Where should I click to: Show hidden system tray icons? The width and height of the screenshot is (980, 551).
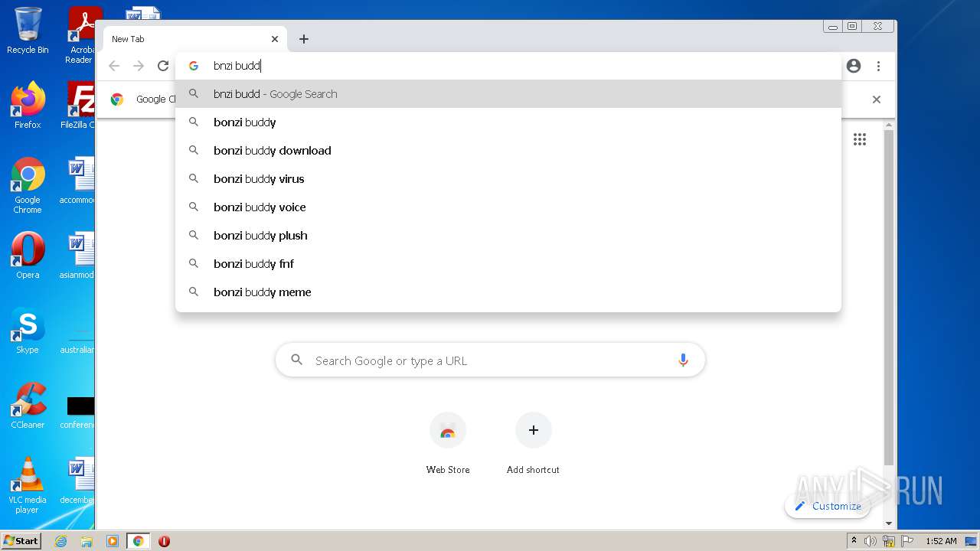854,541
